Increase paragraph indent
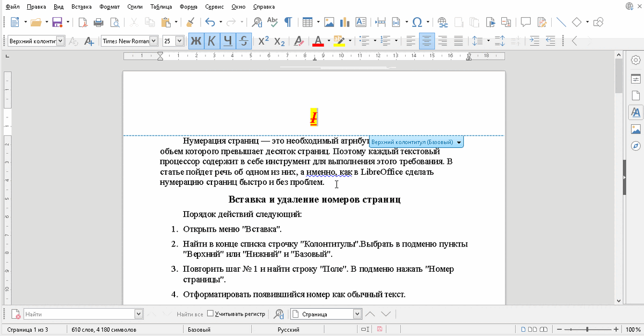The width and height of the screenshot is (644, 336). (535, 41)
